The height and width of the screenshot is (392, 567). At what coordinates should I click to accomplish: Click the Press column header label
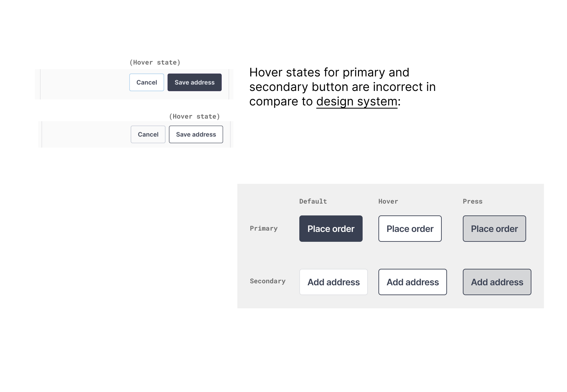[472, 201]
